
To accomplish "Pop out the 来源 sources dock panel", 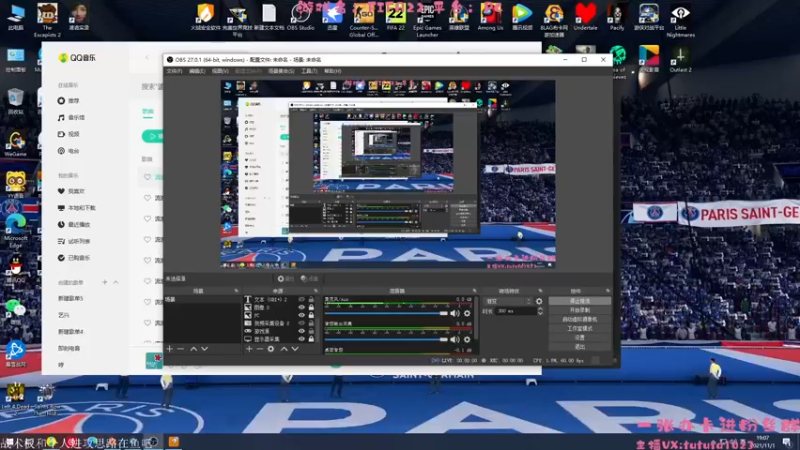I will (316, 291).
